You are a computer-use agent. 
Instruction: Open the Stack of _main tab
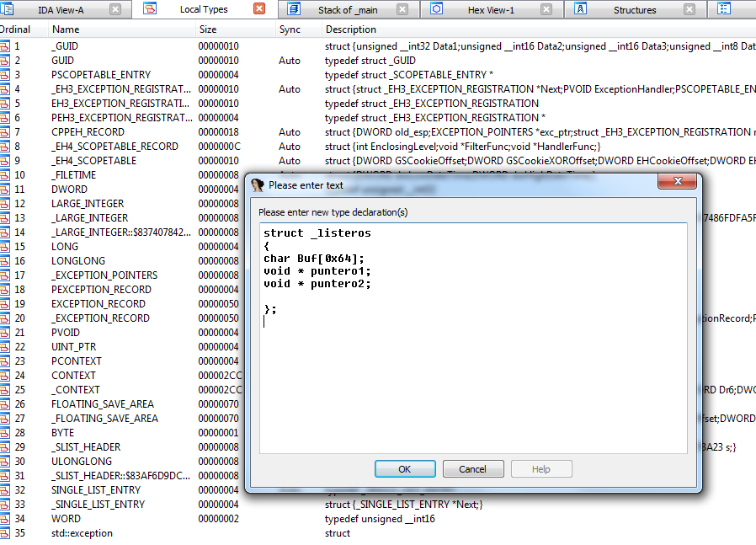(347, 10)
